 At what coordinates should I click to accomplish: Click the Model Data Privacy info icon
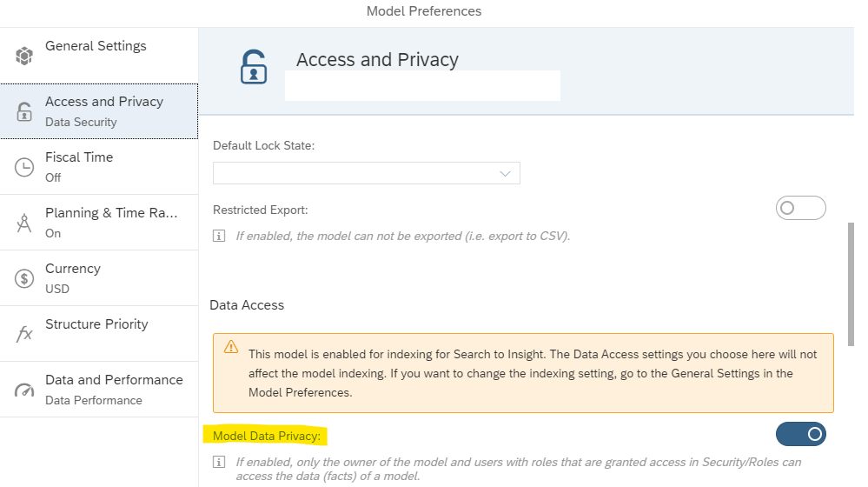(x=219, y=462)
